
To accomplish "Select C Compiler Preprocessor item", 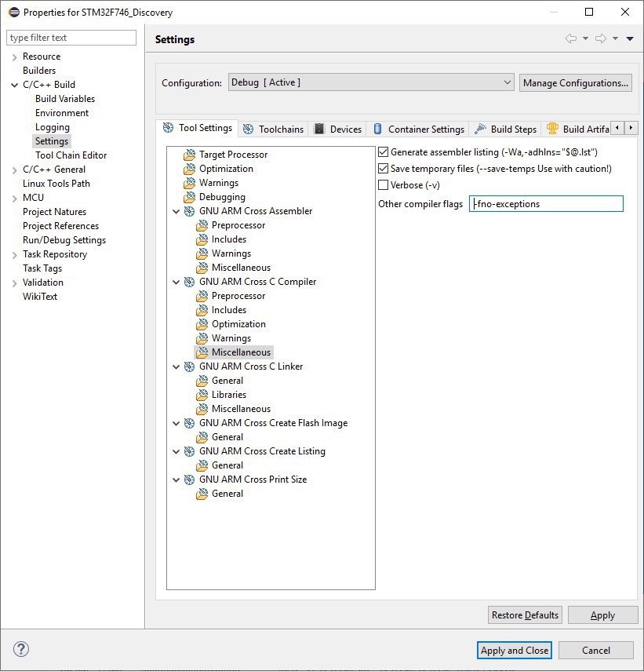I will 238,296.
